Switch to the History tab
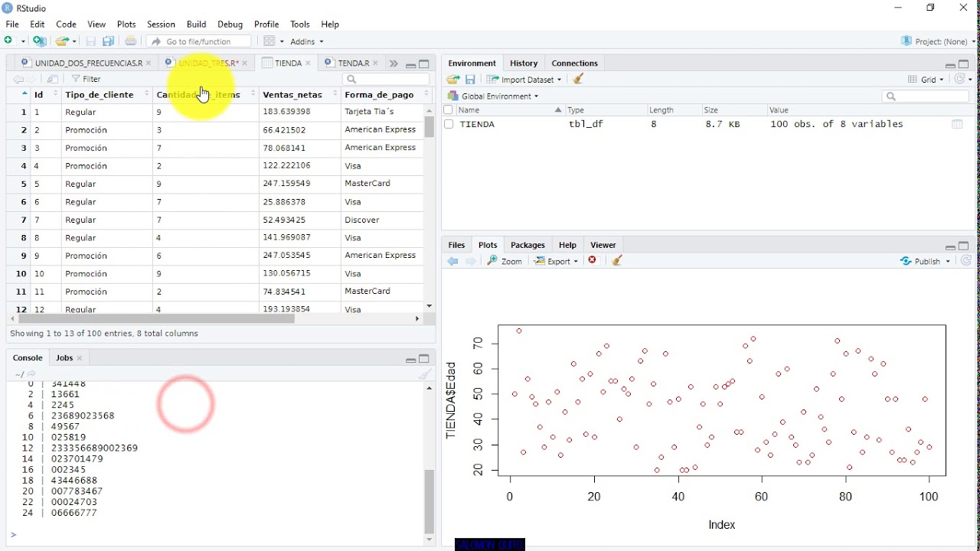Image resolution: width=980 pixels, height=551 pixels. pyautogui.click(x=524, y=64)
